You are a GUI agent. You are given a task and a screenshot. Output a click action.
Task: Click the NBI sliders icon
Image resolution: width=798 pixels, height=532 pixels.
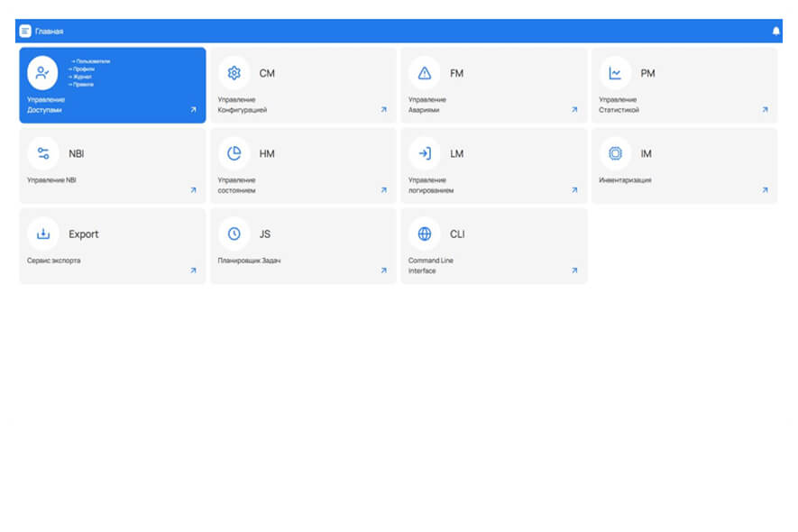(42, 153)
